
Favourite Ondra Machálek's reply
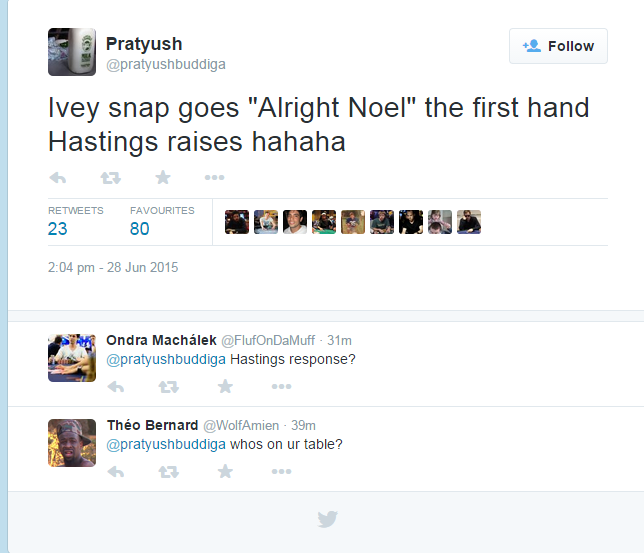tap(225, 386)
